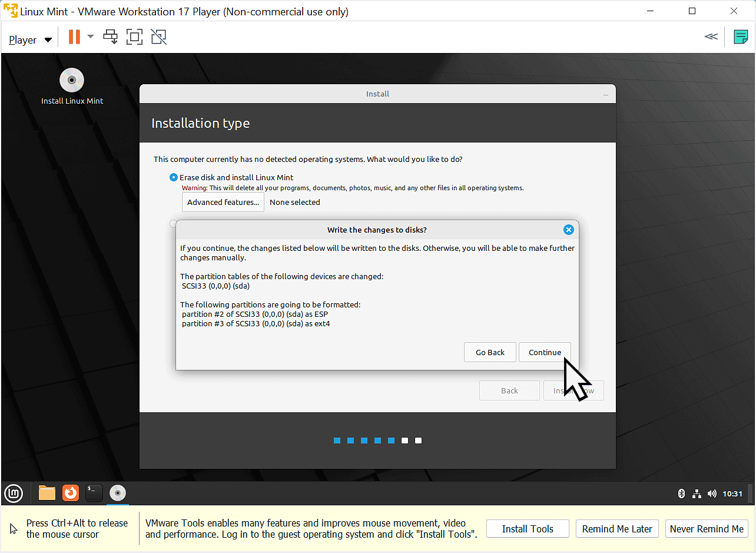Viewport: 756px width, 553px height.
Task: Adjust volume from the system tray
Action: pyautogui.click(x=712, y=494)
